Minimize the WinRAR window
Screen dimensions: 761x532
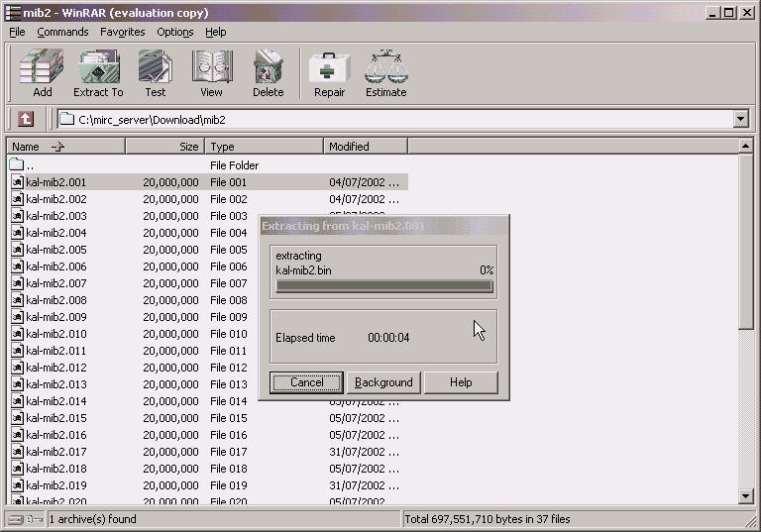point(712,13)
